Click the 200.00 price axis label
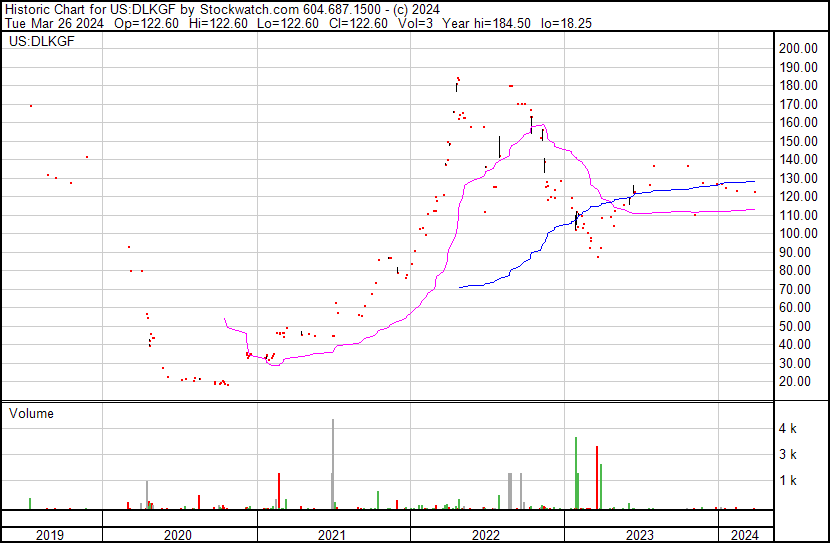The image size is (830, 543). pos(798,48)
